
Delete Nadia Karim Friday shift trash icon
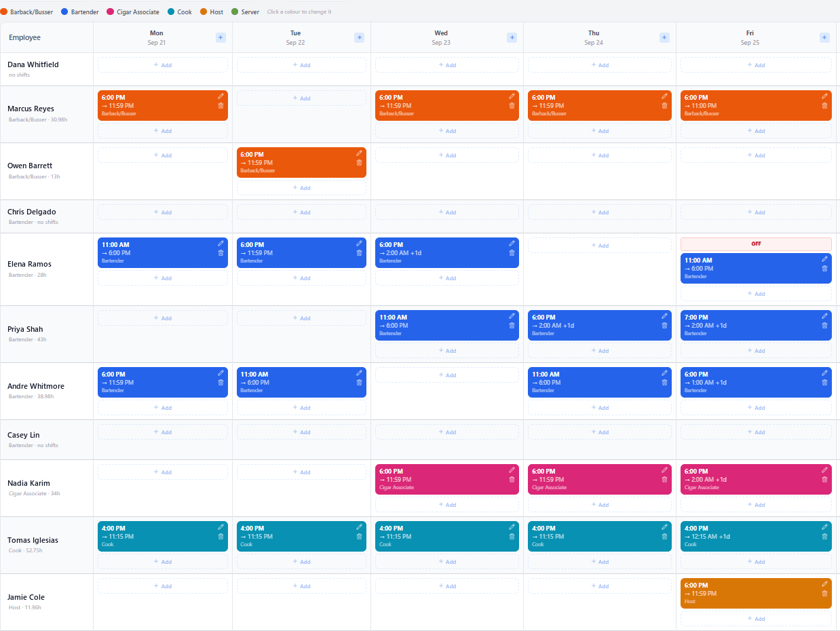tap(824, 480)
